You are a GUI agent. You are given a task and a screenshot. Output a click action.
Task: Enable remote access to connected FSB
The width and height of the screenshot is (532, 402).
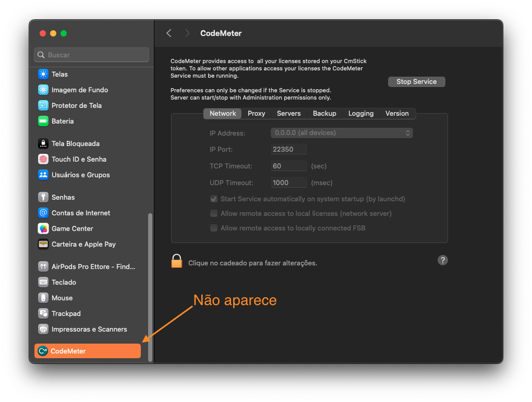(x=214, y=228)
